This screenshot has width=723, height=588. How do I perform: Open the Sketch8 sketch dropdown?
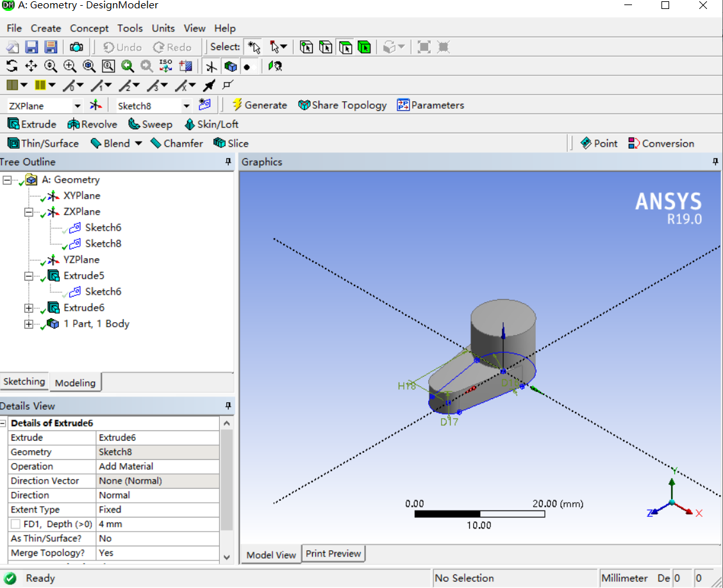[187, 106]
